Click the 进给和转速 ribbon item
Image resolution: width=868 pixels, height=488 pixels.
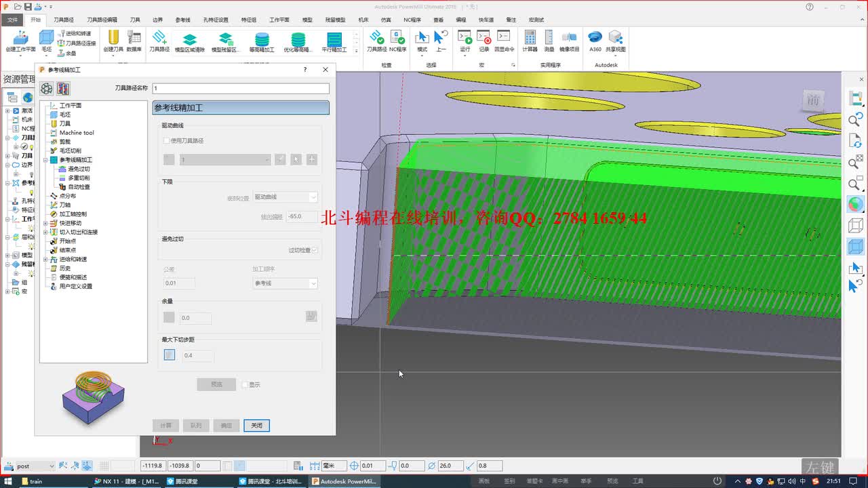point(75,33)
